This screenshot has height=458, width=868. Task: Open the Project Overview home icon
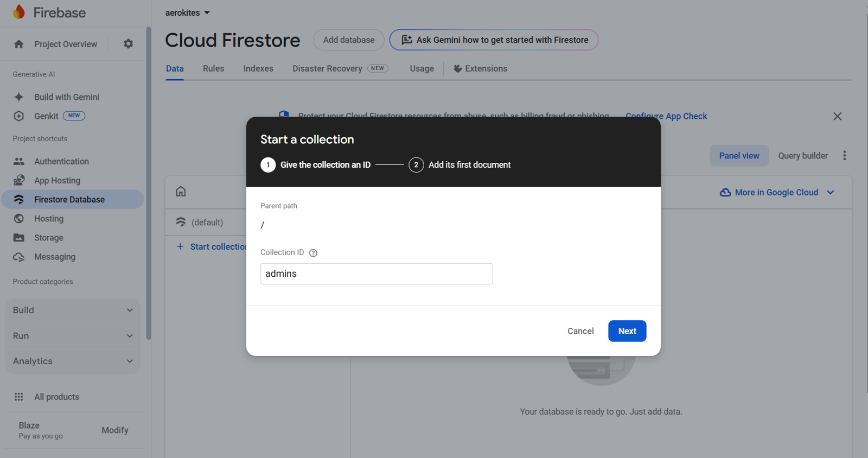pyautogui.click(x=19, y=44)
